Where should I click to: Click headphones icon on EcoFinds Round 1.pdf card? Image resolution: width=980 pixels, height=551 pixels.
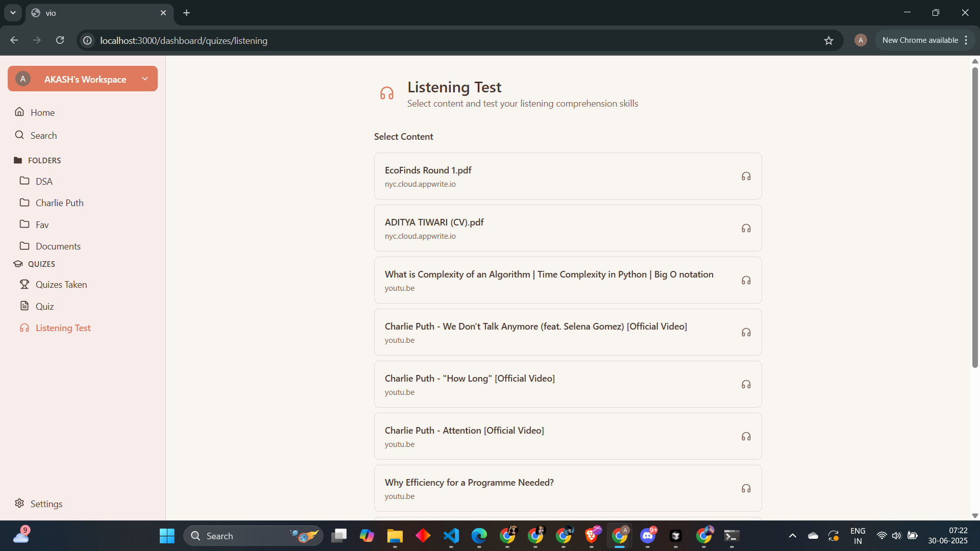point(746,177)
